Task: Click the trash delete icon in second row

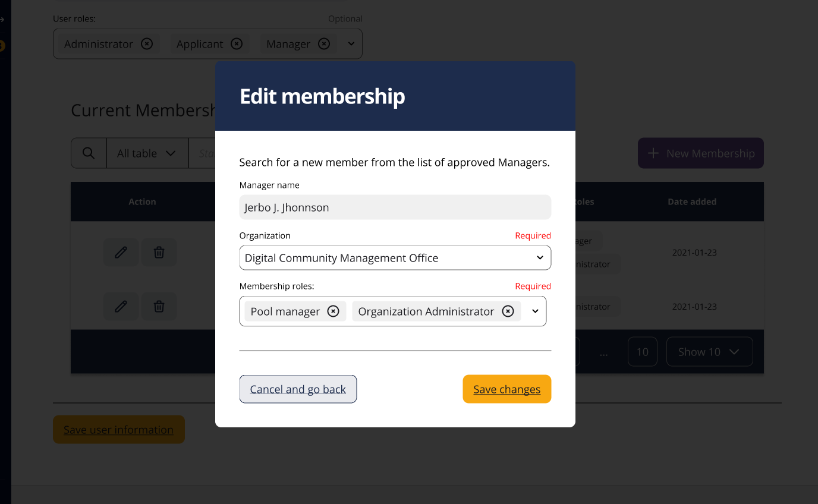Action: 159,307
